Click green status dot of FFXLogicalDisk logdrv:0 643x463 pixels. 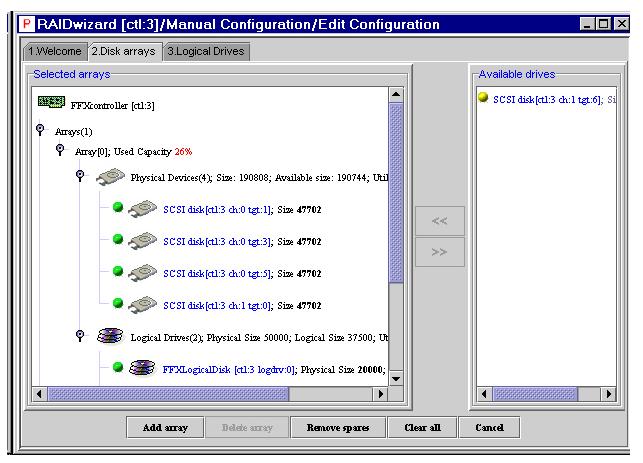tap(118, 367)
